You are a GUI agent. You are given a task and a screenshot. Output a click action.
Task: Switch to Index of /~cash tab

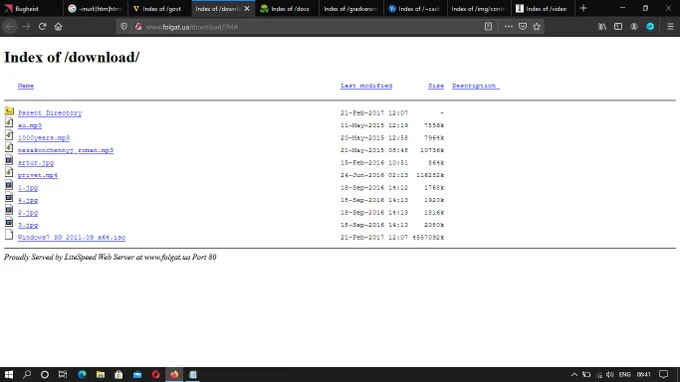click(x=415, y=8)
